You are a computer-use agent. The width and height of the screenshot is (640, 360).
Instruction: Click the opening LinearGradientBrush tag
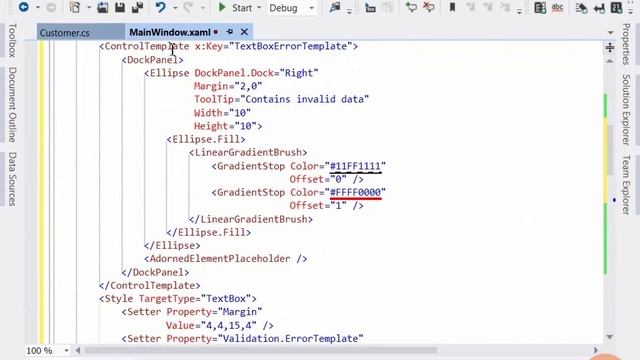[248, 153]
